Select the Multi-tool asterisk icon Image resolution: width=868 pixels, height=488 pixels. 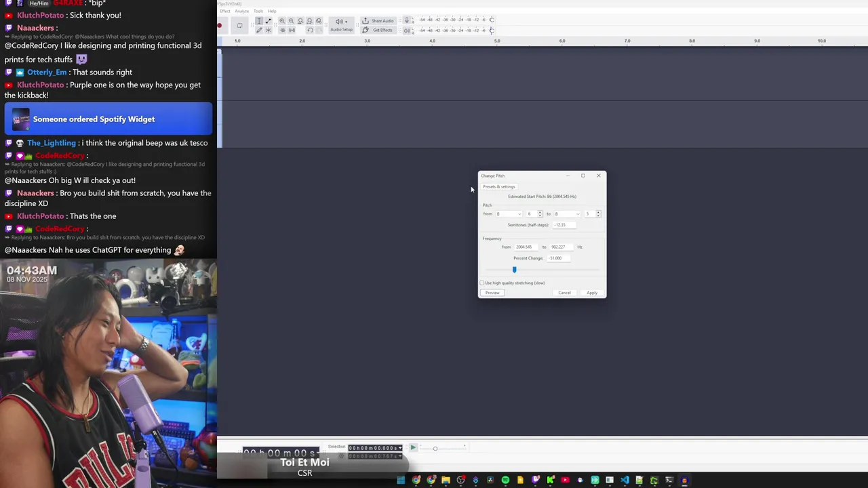[x=269, y=30]
